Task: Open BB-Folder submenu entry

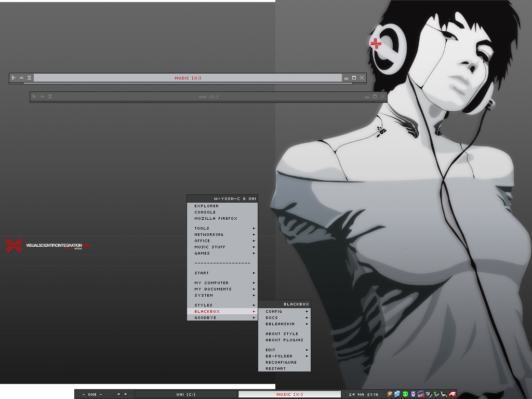Action: point(284,356)
